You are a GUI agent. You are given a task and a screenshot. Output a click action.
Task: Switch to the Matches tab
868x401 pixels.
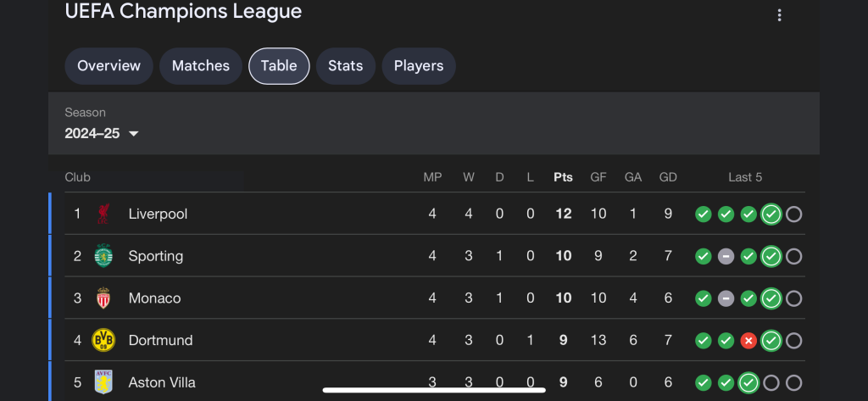(x=201, y=66)
